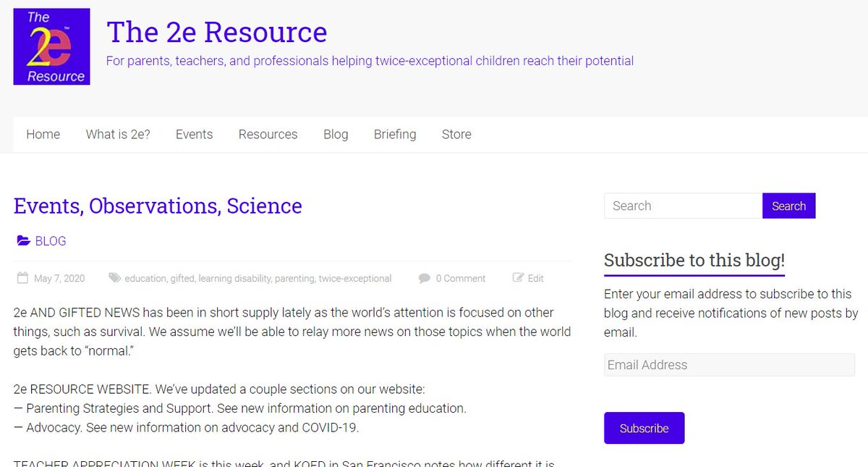Image resolution: width=868 pixels, height=467 pixels.
Task: Click the "education" tag link
Action: (x=145, y=278)
